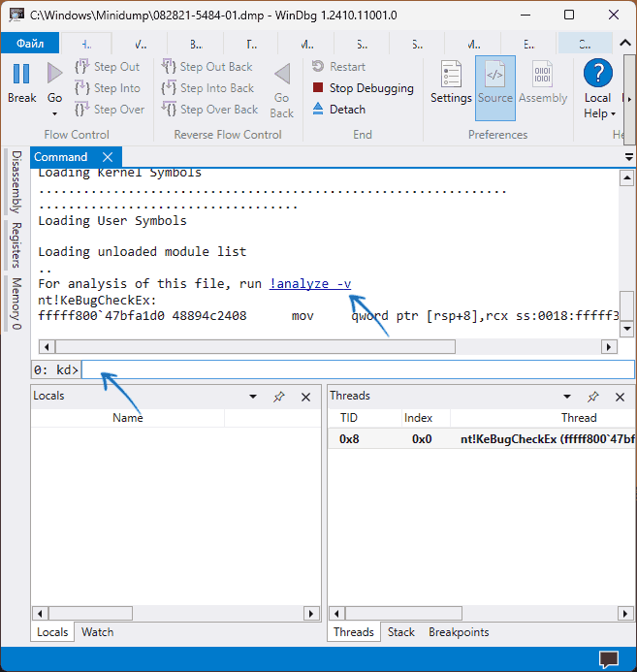
Task: Click the Restart button
Action: [x=338, y=67]
